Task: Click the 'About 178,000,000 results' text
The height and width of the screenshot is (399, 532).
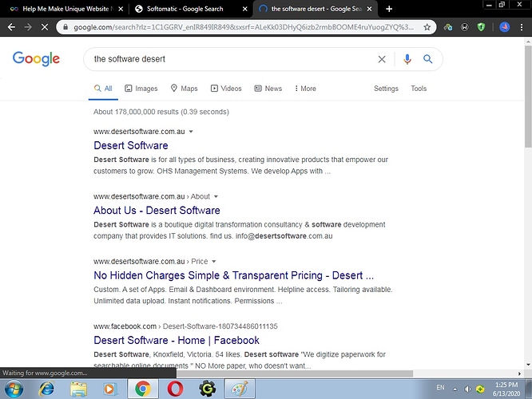Action: [x=161, y=112]
